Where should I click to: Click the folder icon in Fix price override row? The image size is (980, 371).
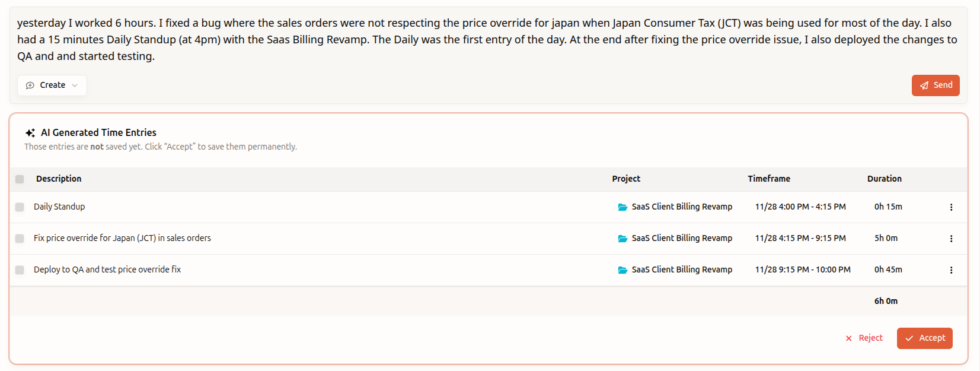(623, 239)
